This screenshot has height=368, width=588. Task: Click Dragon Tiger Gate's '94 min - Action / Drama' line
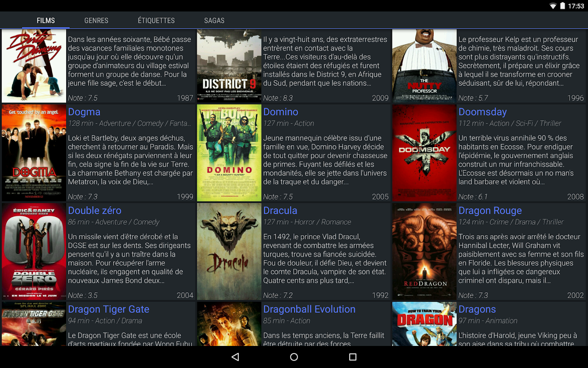pyautogui.click(x=105, y=321)
